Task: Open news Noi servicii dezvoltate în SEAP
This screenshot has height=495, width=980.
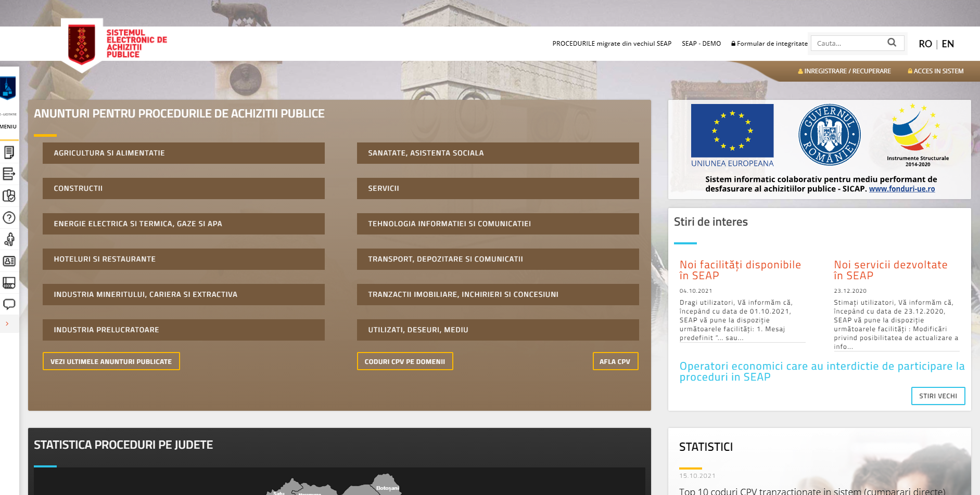Action: [890, 270]
